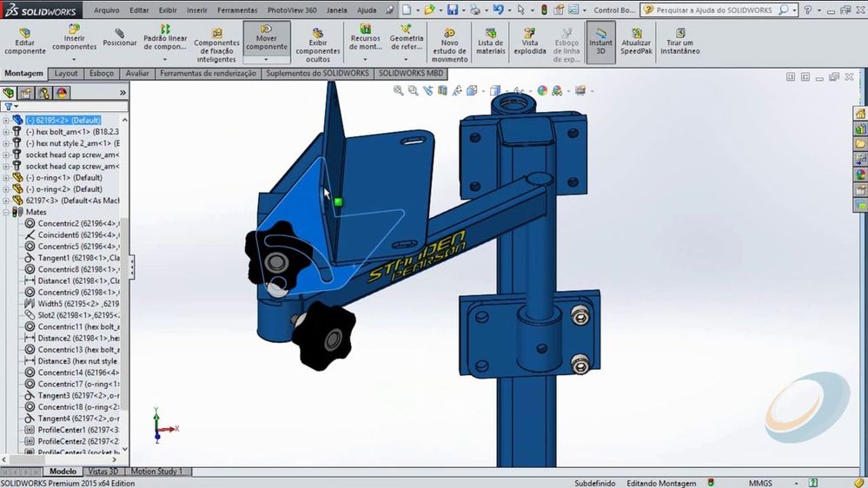Collapse the Mates folder

5,212
